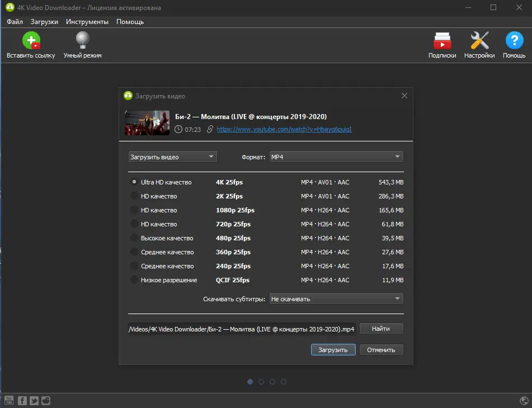Click the video thumbnail of Би-2 concert
The height and width of the screenshot is (408, 532).
pos(147,122)
